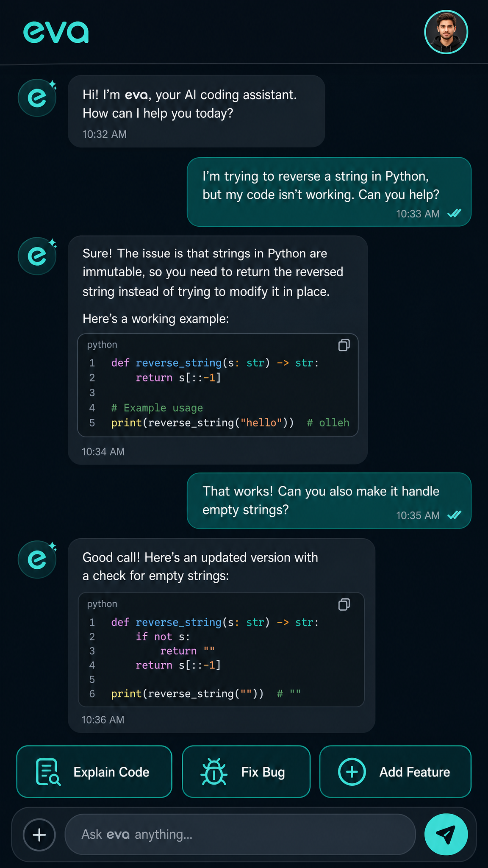Select the "10:34 AM" timestamp
The width and height of the screenshot is (488, 868).
[103, 452]
